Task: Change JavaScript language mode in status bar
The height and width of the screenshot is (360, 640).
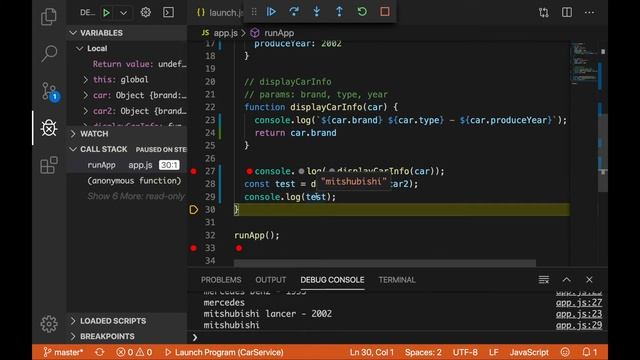Action: tap(529, 352)
